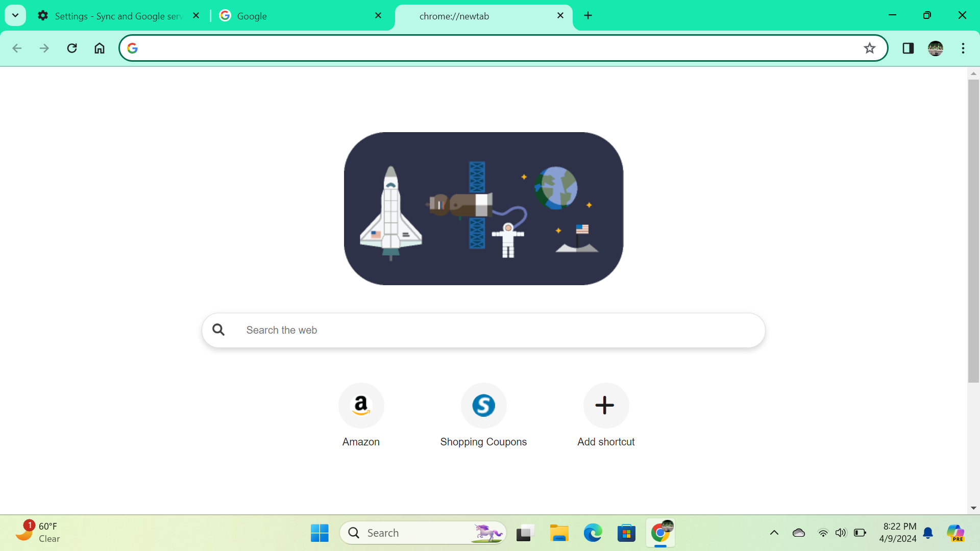Click the reload page icon
The width and height of the screenshot is (980, 551).
tap(72, 48)
